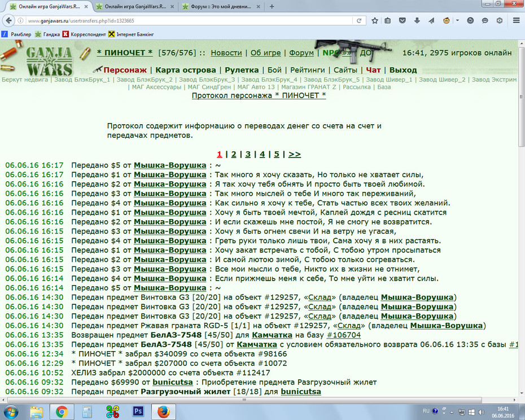Viewport: 525px width, 420px height.
Task: Open Windows Explorer from taskbar
Action: coord(36,412)
